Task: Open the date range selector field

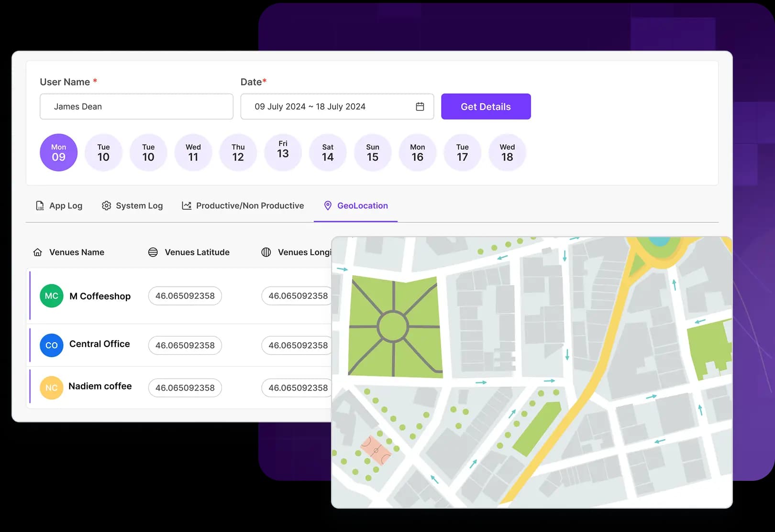Action: 330,107
